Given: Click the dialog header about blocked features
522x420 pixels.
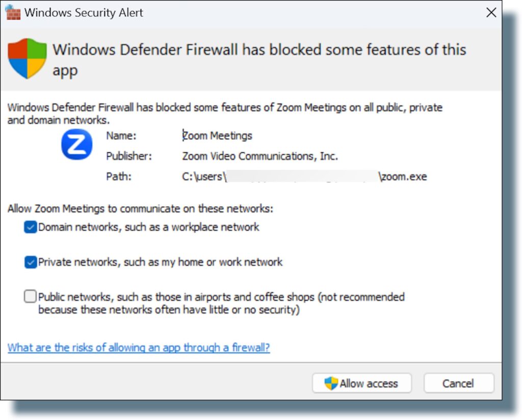Looking at the screenshot, I should 259,50.
